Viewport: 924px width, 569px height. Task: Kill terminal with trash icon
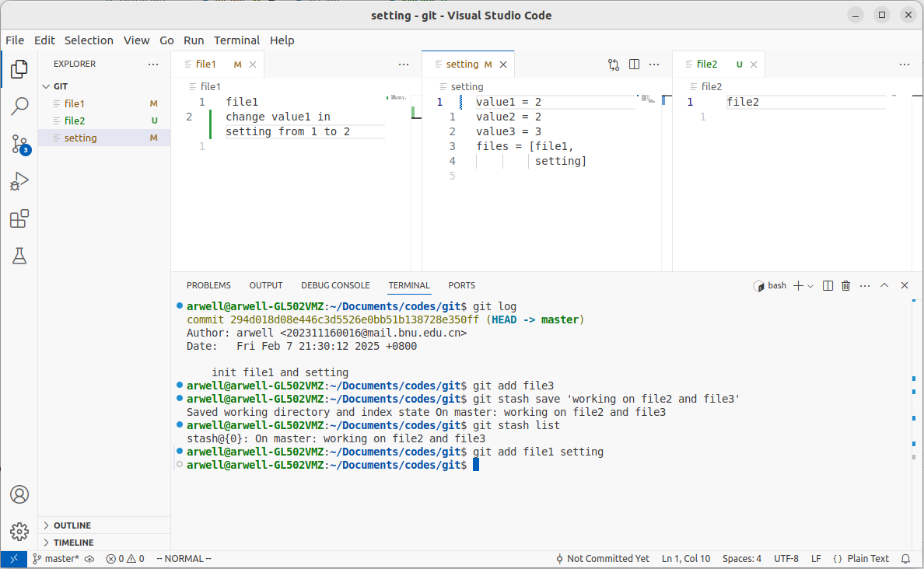point(846,285)
